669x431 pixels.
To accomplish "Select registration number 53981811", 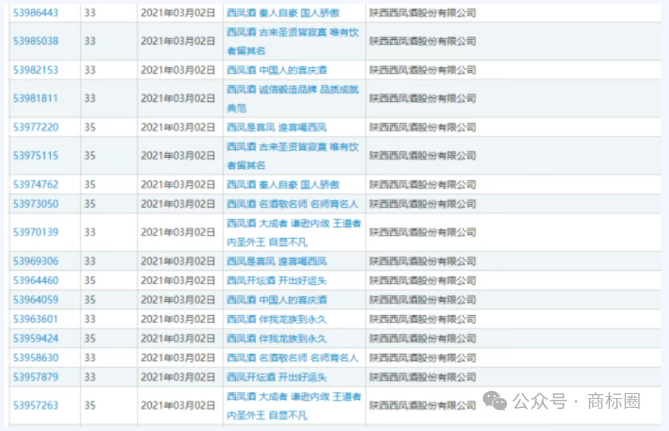I will [35, 98].
